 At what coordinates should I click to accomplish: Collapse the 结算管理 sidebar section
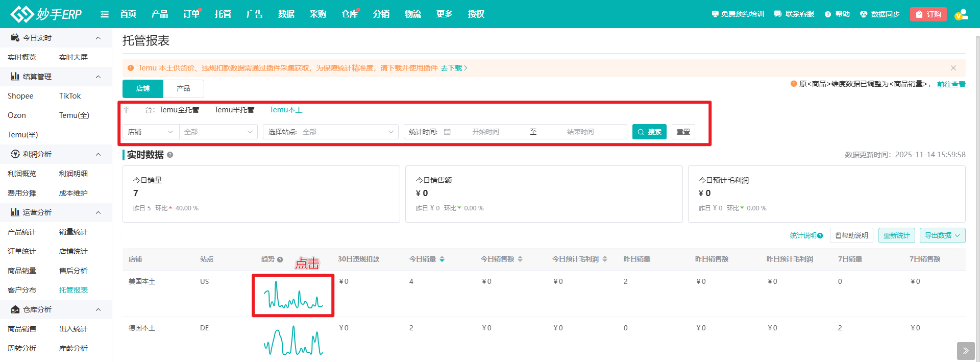pos(98,77)
